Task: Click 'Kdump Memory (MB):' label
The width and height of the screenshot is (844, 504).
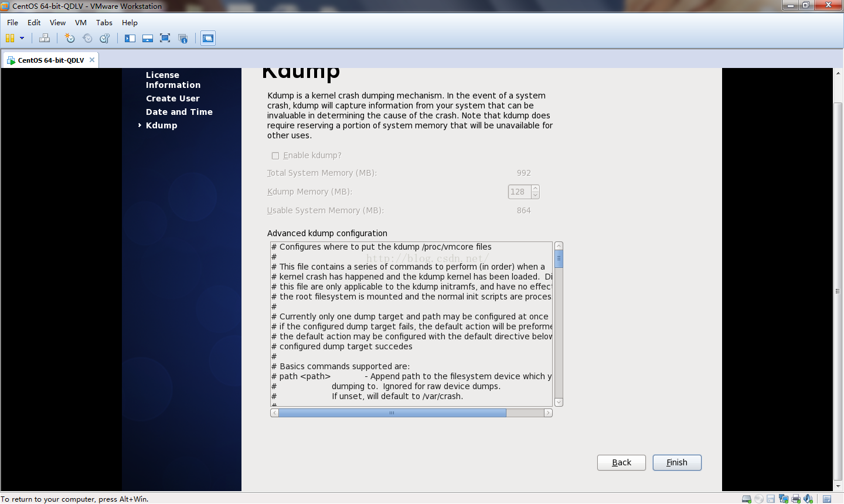Action: pyautogui.click(x=309, y=192)
